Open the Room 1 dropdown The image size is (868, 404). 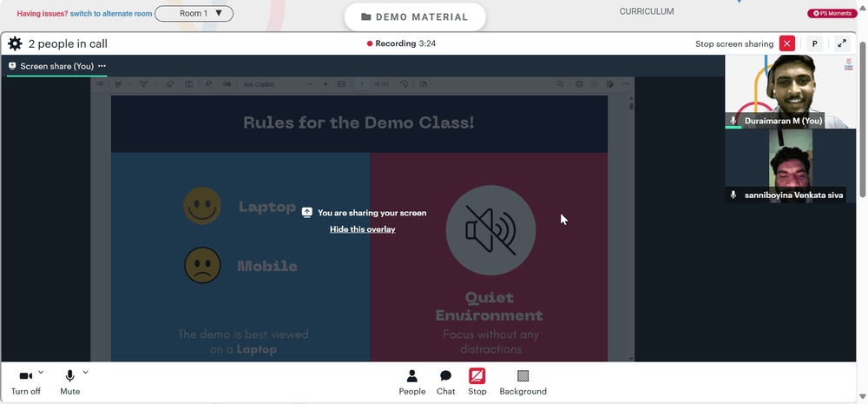click(x=194, y=13)
